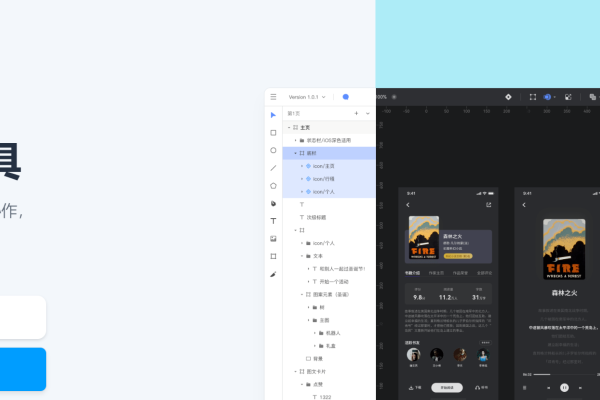Select the rectangle shape tool
This screenshot has width=600, height=400.
273,133
